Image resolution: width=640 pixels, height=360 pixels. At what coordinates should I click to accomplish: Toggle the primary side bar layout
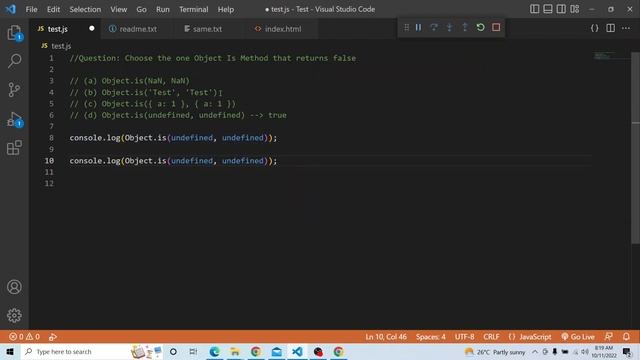[534, 9]
